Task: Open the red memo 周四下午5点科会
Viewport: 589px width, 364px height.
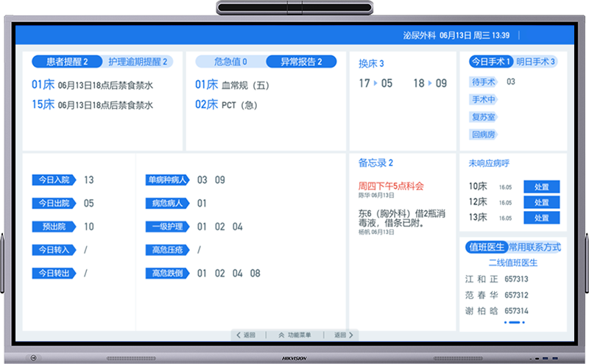Action: point(390,185)
